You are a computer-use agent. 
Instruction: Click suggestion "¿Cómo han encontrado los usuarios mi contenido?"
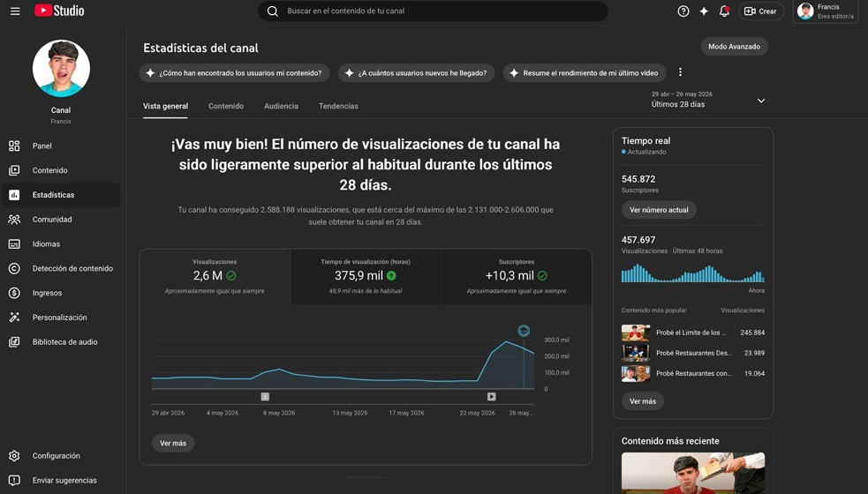[234, 73]
